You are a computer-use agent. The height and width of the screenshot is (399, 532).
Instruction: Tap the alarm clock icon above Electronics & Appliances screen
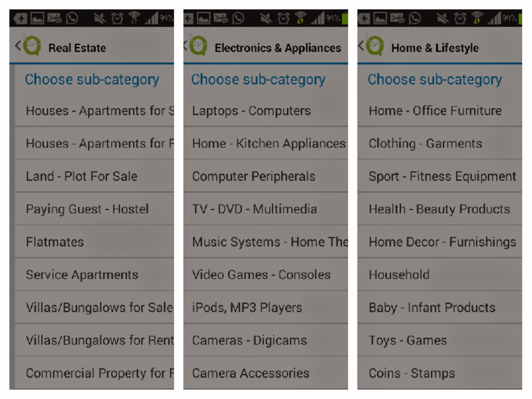click(x=283, y=18)
